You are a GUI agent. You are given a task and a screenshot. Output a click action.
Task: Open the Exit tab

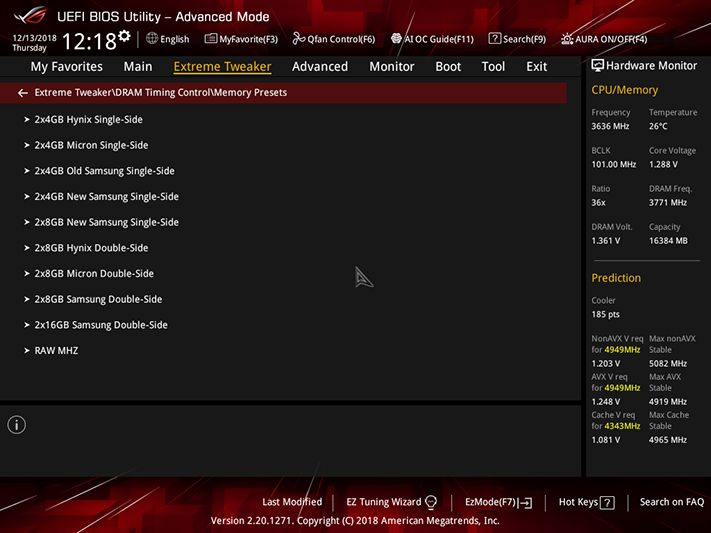tap(536, 67)
